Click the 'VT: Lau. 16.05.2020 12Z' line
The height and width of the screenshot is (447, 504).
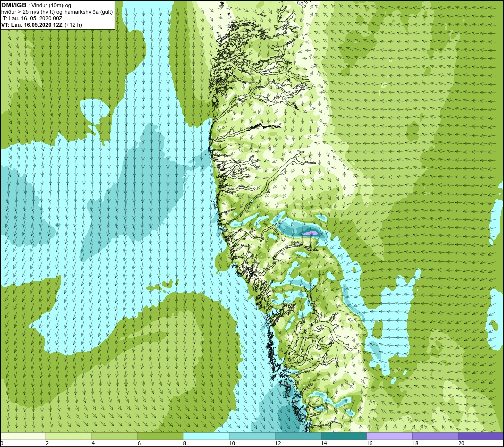tap(41, 25)
